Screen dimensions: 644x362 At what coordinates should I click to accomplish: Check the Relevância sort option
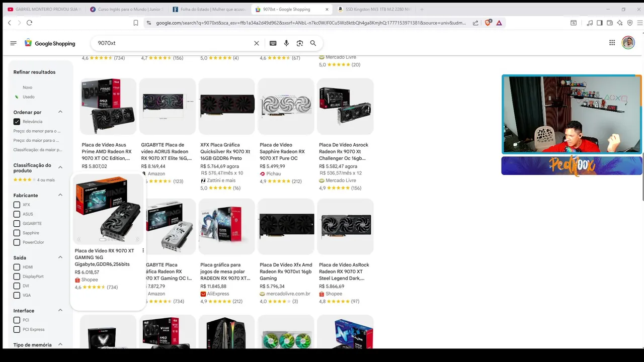point(17,122)
